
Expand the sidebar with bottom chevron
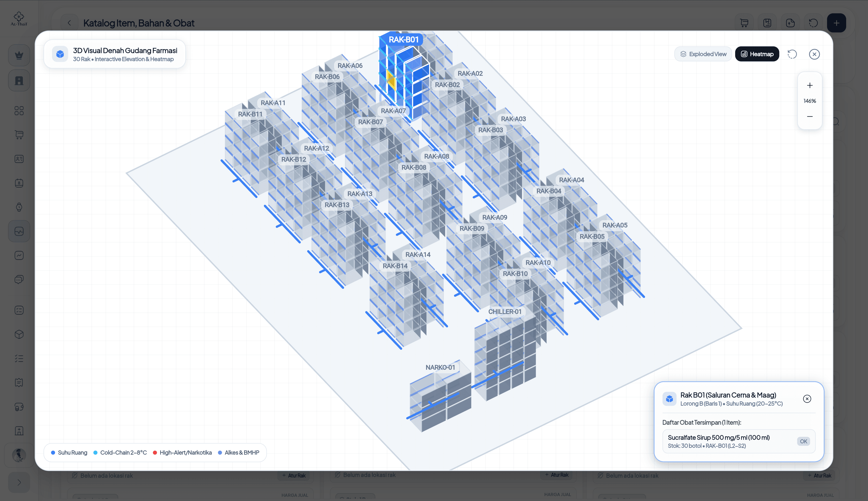19,482
